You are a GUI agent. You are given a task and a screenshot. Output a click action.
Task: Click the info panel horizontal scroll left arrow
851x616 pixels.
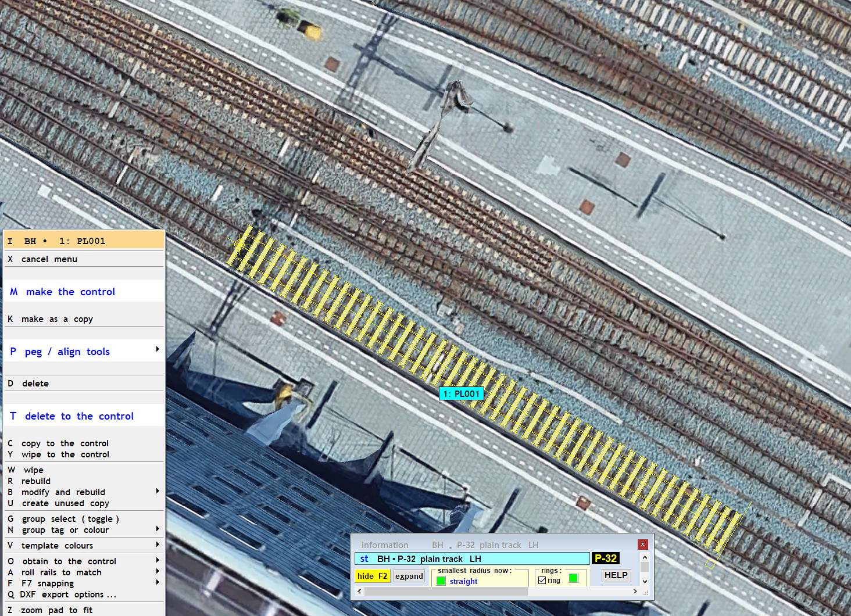coord(359,592)
